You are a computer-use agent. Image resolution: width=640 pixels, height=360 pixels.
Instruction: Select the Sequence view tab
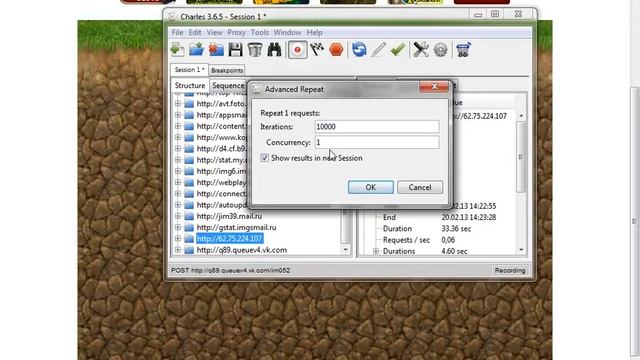coord(228,85)
